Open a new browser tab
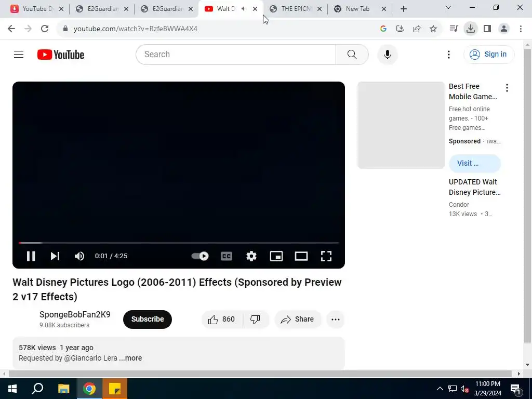 (x=403, y=9)
